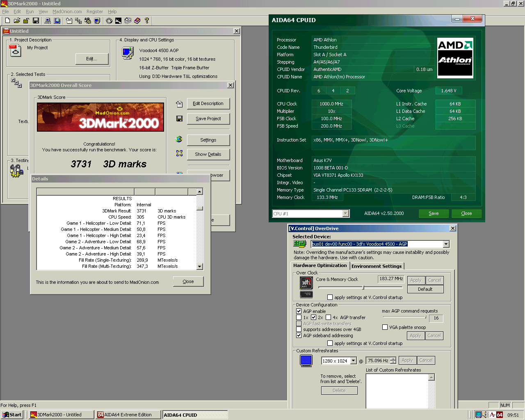
Task: Click the Details list vertical scrollbar down arrow
Action: 200,267
